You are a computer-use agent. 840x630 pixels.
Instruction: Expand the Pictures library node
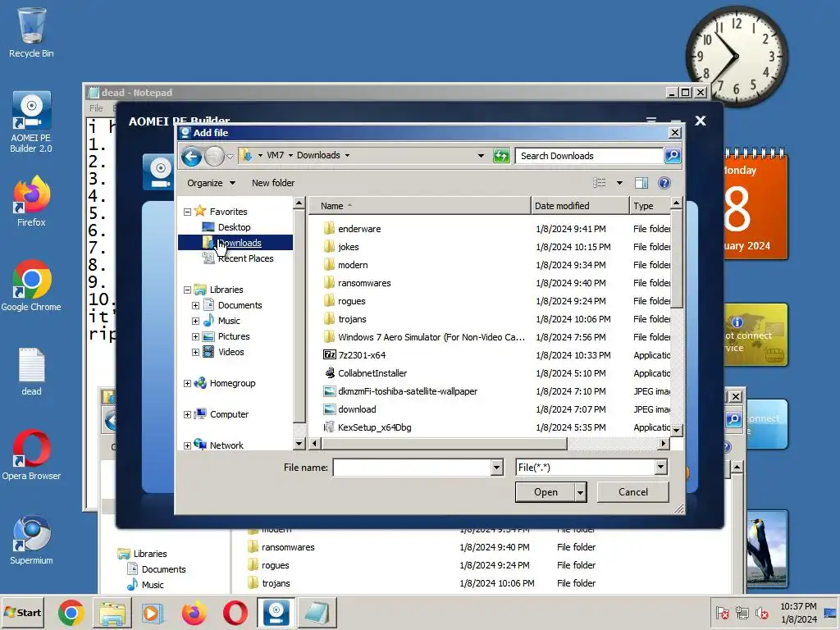tap(195, 337)
